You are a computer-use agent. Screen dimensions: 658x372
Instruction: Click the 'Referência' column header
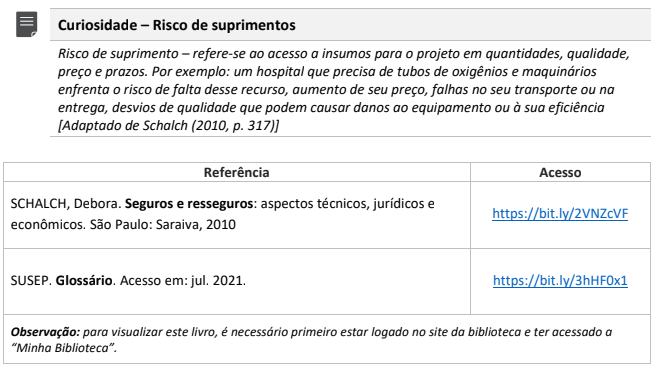236,173
